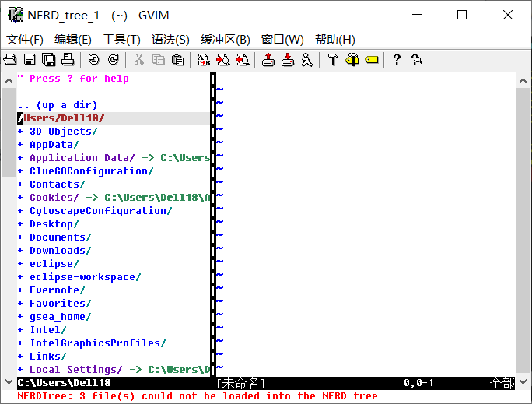
Task: Maximize the GVIM window
Action: tap(462, 15)
